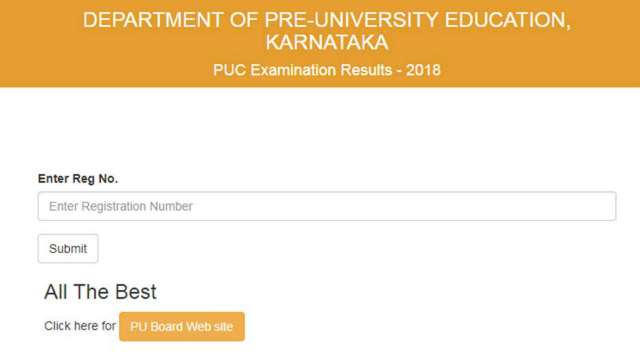Select the word KARNATAKA in the header

(x=327, y=42)
